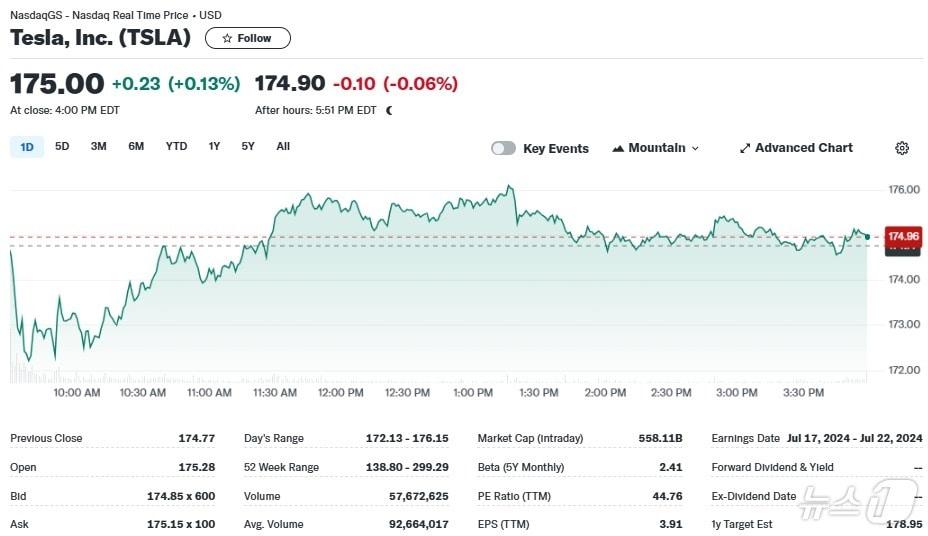Click the Earnings Date value
928x536 pixels.
pyautogui.click(x=854, y=438)
